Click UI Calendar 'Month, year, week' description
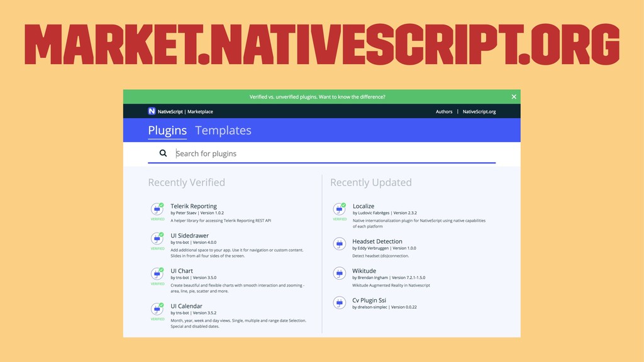 coord(238,324)
